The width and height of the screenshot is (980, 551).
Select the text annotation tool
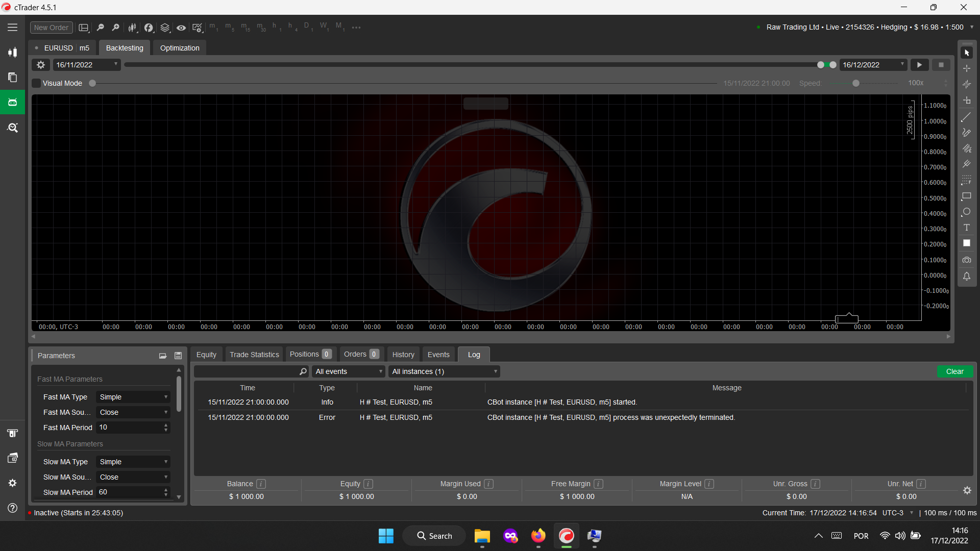point(967,228)
